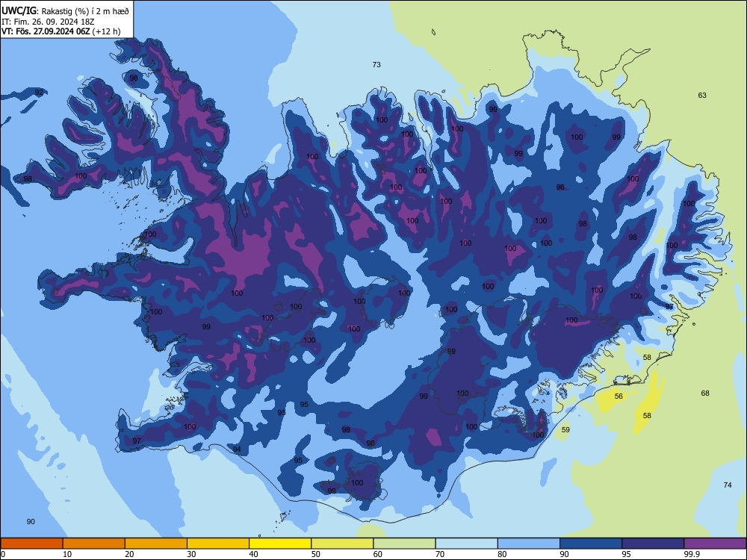
Task: Select the legend tick label "60"
Action: (x=378, y=554)
